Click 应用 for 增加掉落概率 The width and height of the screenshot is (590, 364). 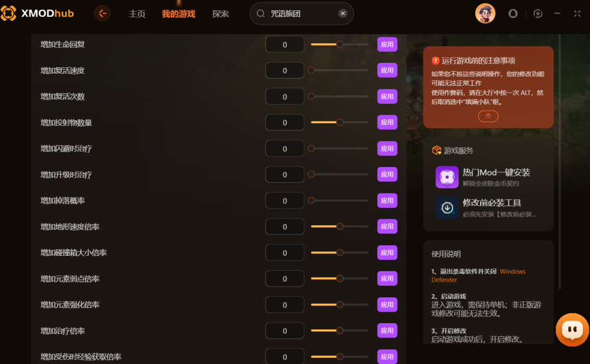tap(387, 200)
